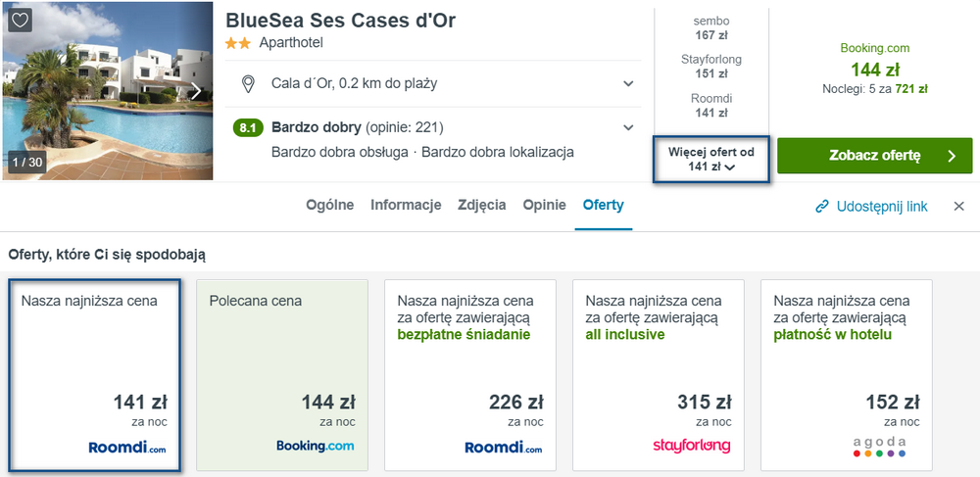Click the heart favorite icon on photo
Screen dimensions: 980x477
coord(20,21)
